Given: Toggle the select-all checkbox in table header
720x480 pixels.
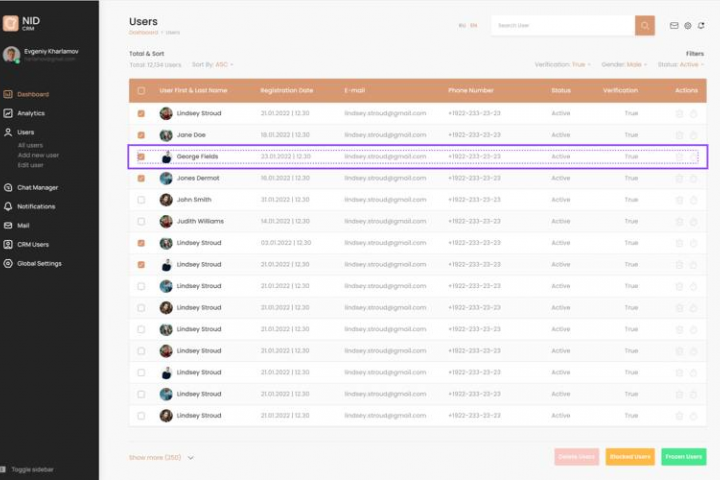Looking at the screenshot, I should [141, 90].
